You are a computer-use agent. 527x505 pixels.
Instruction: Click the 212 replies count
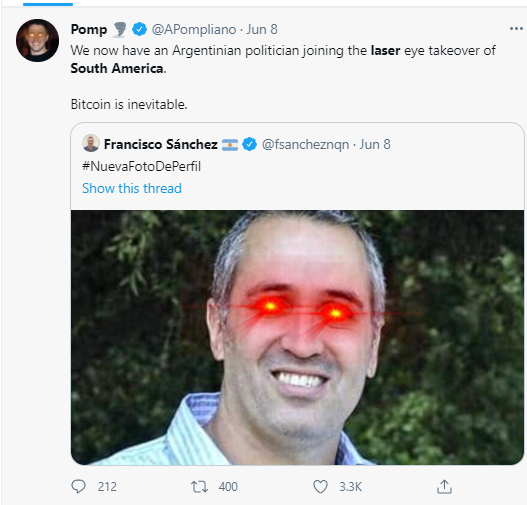[x=107, y=487]
